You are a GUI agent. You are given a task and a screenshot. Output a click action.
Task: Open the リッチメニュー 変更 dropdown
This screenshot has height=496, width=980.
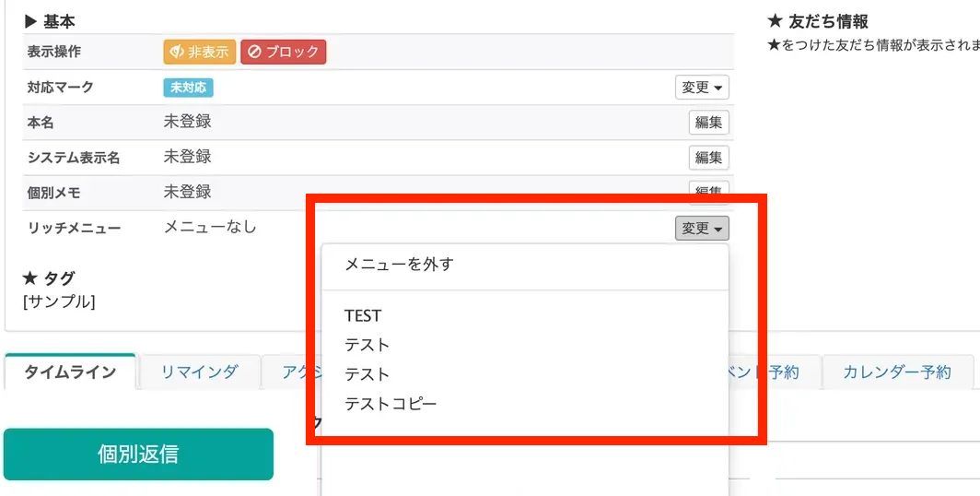(702, 229)
